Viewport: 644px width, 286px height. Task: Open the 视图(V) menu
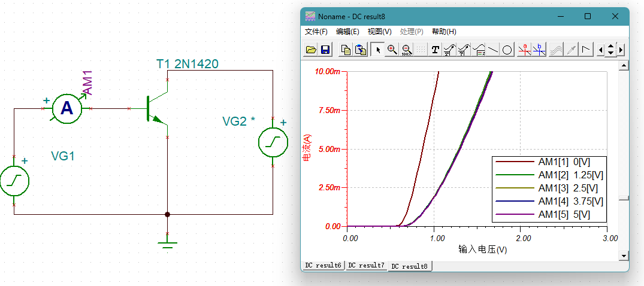click(x=379, y=32)
